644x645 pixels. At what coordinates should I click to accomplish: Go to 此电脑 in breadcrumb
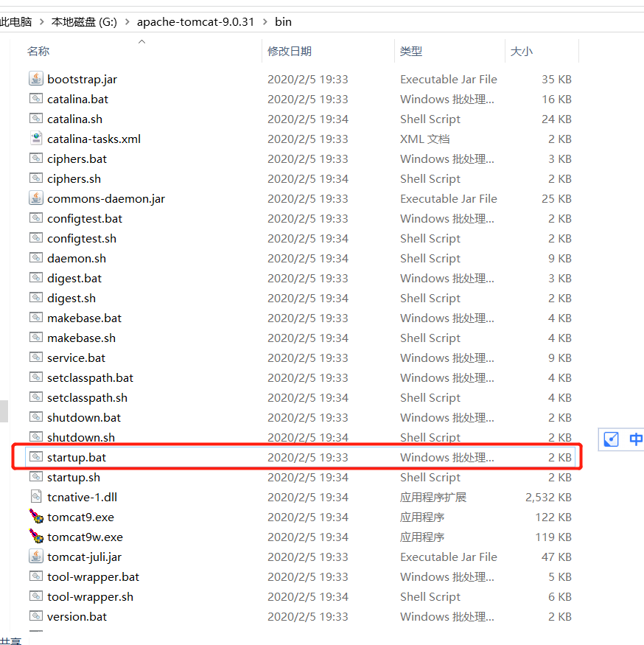coord(15,22)
